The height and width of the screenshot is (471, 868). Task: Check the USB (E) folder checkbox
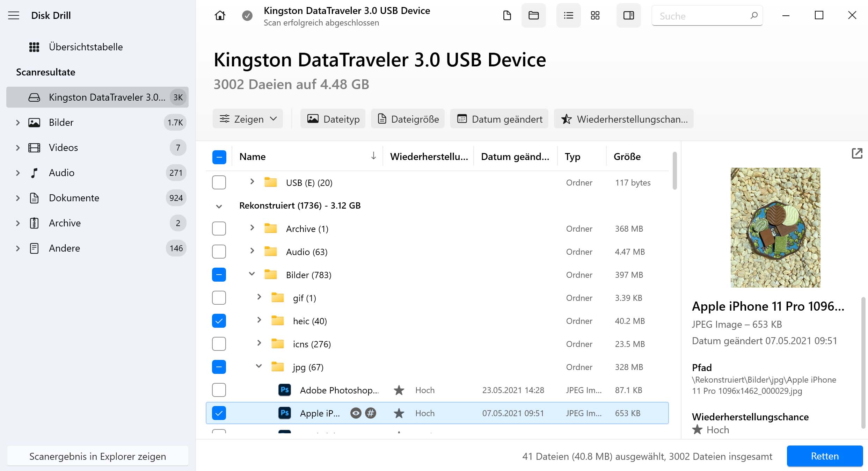[x=219, y=182]
